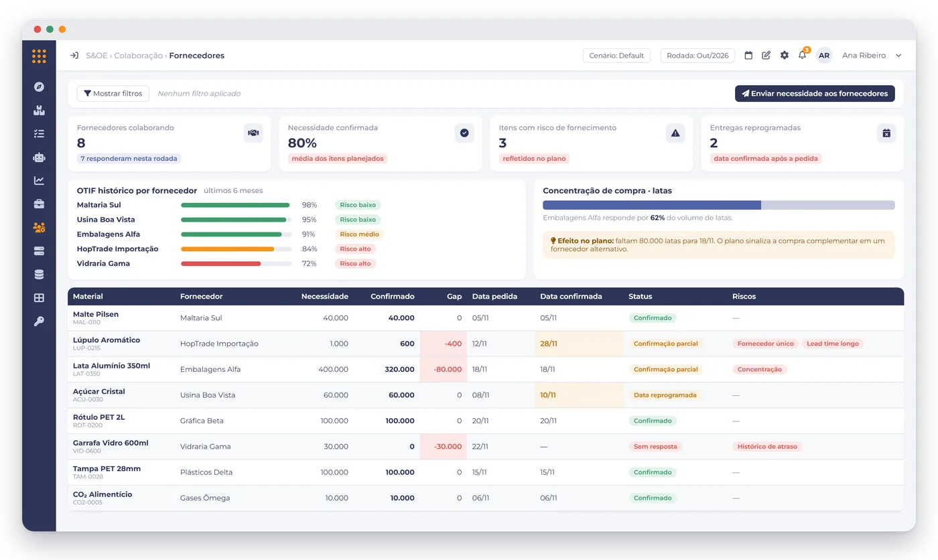This screenshot has height=560, width=938.
Task: Click the edit pencil icon in header
Action: pos(766,56)
